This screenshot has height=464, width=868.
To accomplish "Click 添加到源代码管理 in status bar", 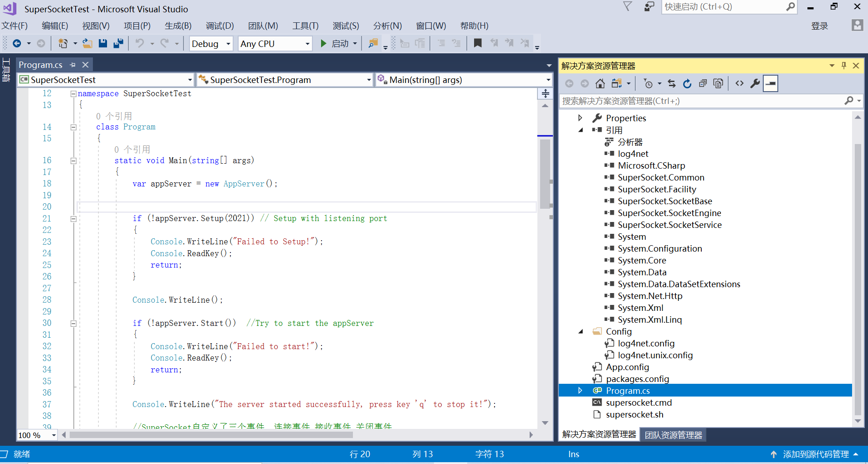I will coord(816,454).
